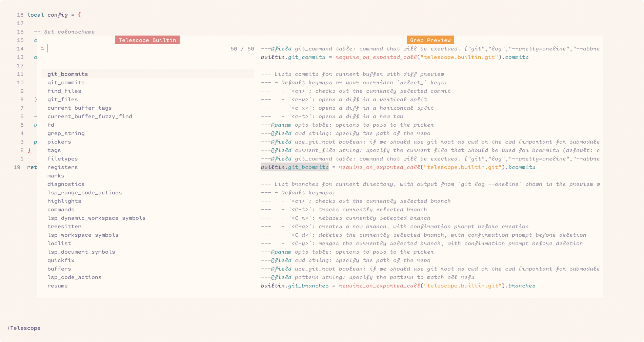The width and height of the screenshot is (644, 342).
Task: Click the magnifier search icon in the prompt
Action: pyautogui.click(x=42, y=48)
